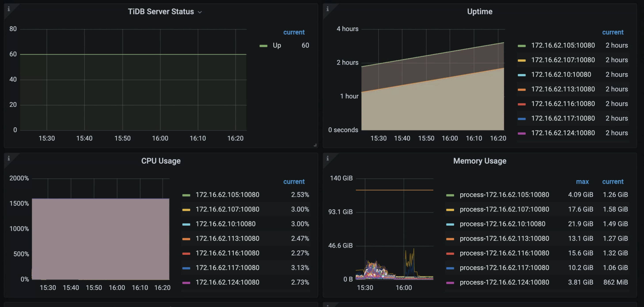The image size is (644, 307).
Task: Toggle Uptime series 172.16.62.117:10080
Action: click(563, 118)
